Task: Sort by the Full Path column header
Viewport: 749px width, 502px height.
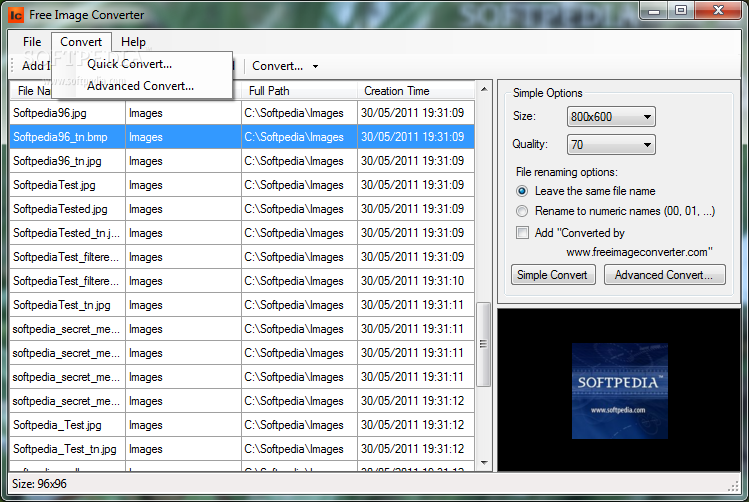Action: pos(299,91)
